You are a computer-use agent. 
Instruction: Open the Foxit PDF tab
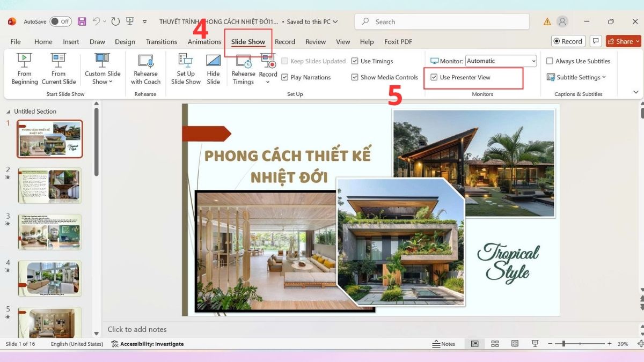click(x=398, y=41)
